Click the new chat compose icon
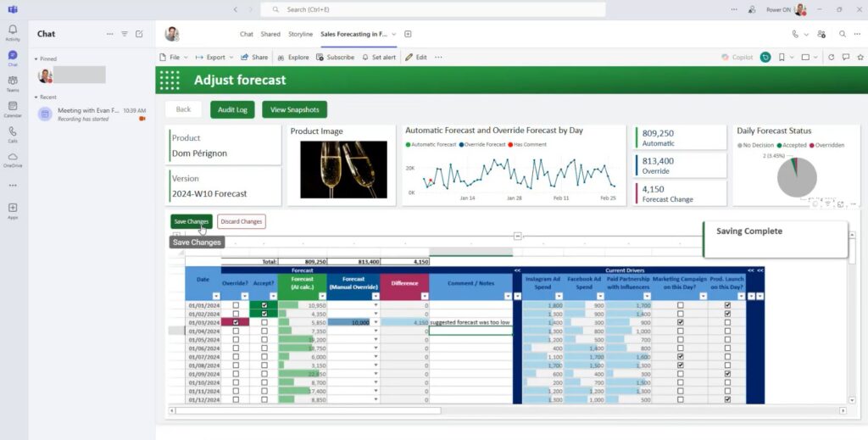This screenshot has height=440, width=868. [139, 34]
